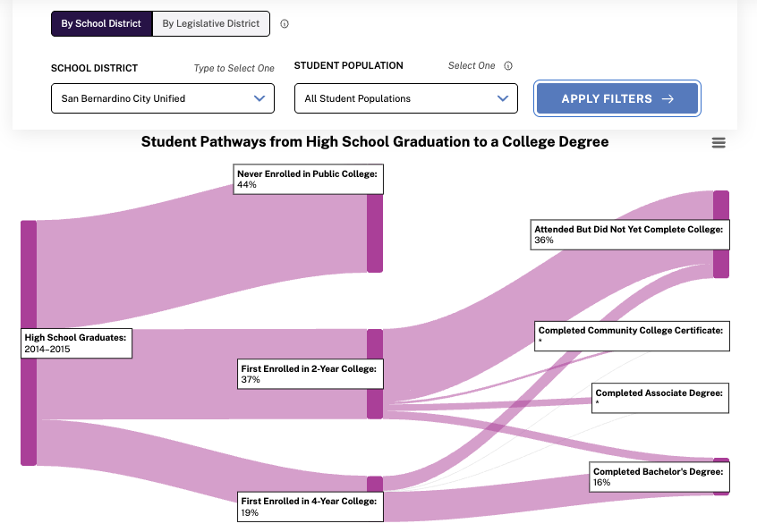Click First Enrolled in 4-Year College label

(x=310, y=507)
